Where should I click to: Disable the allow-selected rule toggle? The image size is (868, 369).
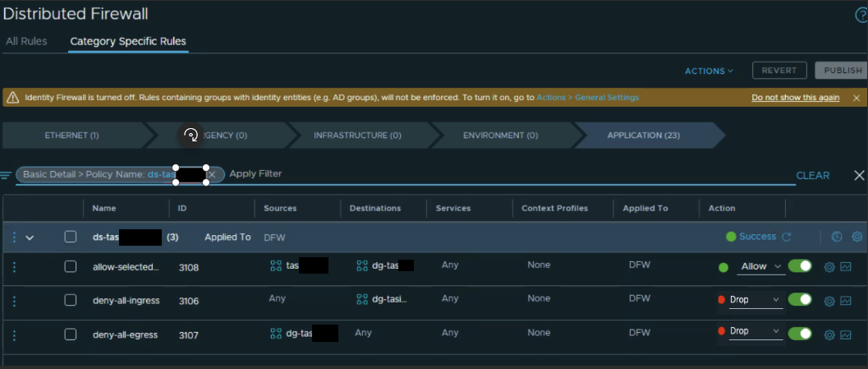799,266
